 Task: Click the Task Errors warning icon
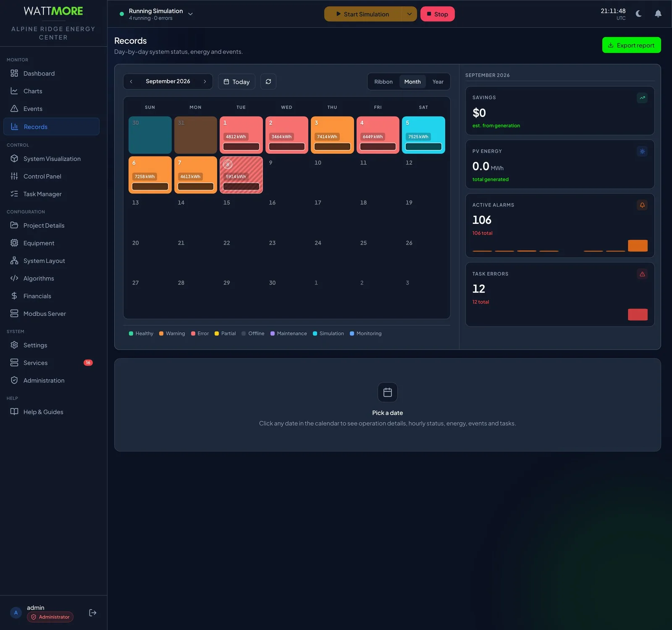click(x=642, y=274)
